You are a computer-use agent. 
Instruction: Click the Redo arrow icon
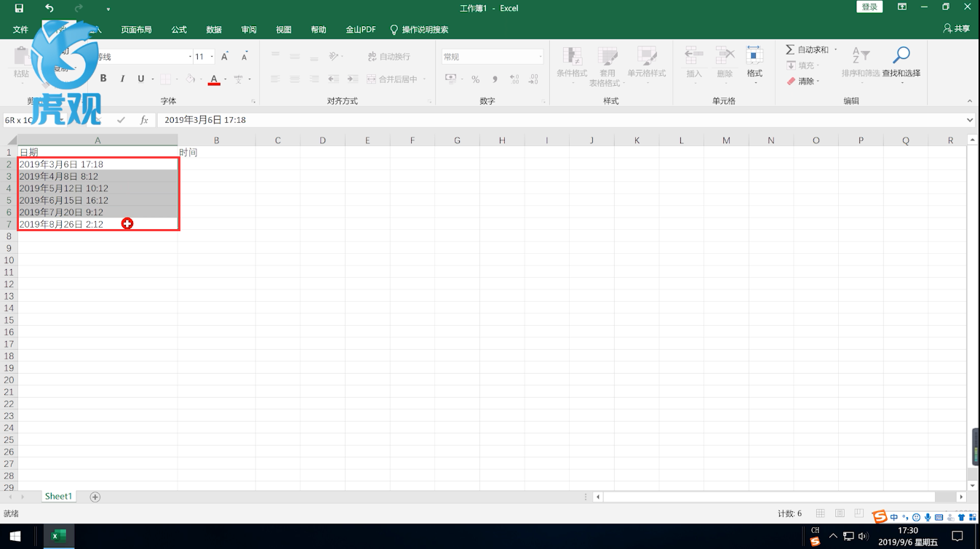79,9
